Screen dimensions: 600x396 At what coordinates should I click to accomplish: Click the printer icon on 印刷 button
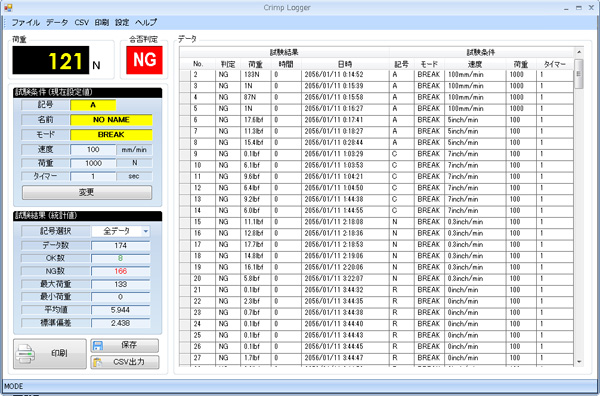click(x=25, y=354)
